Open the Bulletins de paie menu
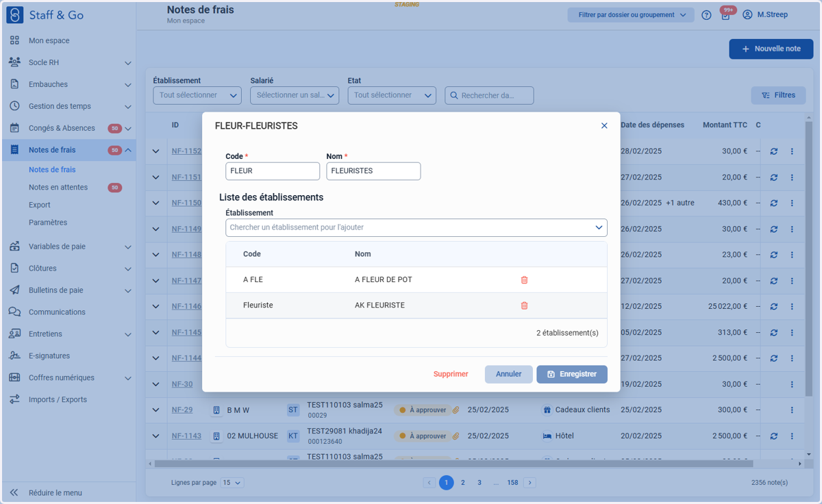This screenshot has width=822, height=504. 68,290
